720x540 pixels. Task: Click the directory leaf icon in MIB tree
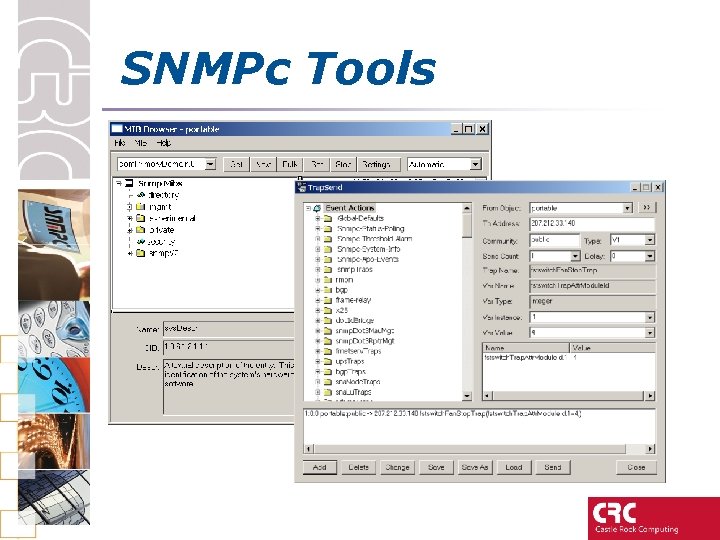pyautogui.click(x=141, y=195)
